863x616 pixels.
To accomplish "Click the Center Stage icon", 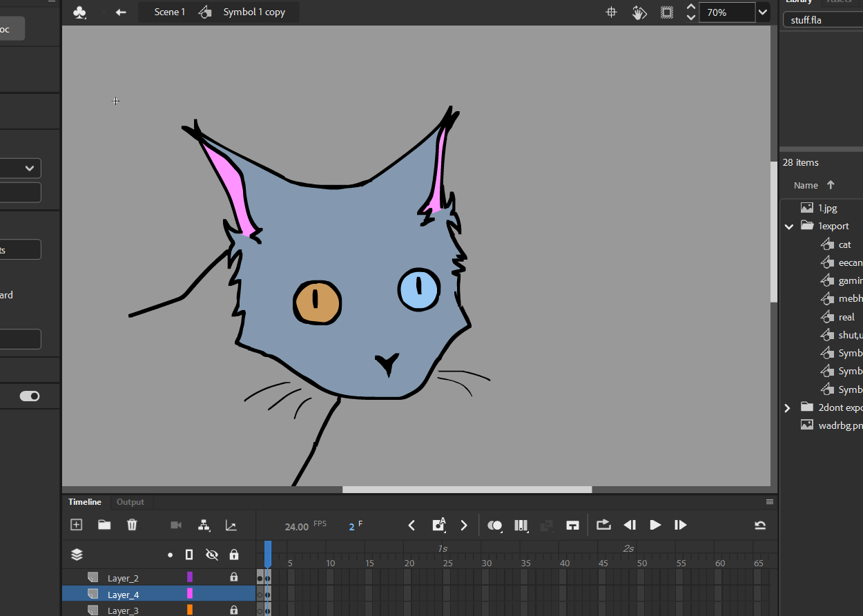I will [611, 12].
